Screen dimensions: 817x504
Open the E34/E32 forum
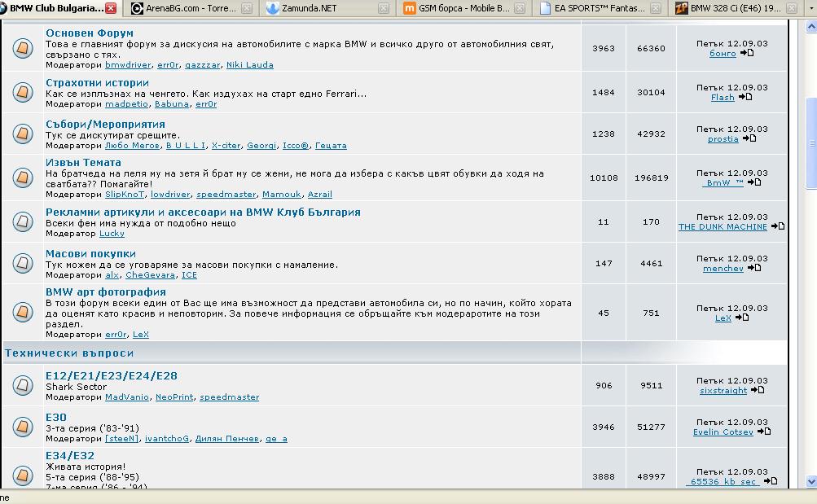[70, 456]
